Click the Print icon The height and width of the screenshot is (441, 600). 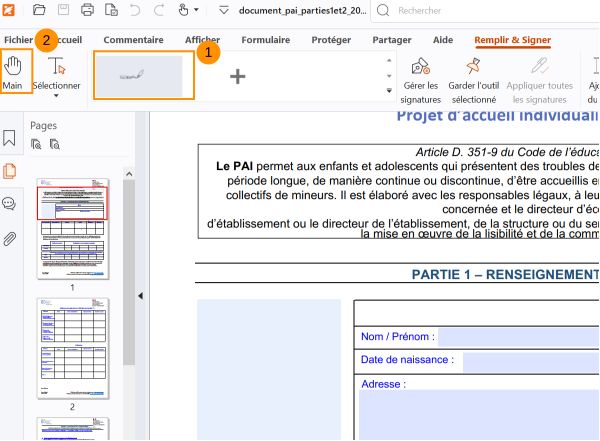[87, 10]
